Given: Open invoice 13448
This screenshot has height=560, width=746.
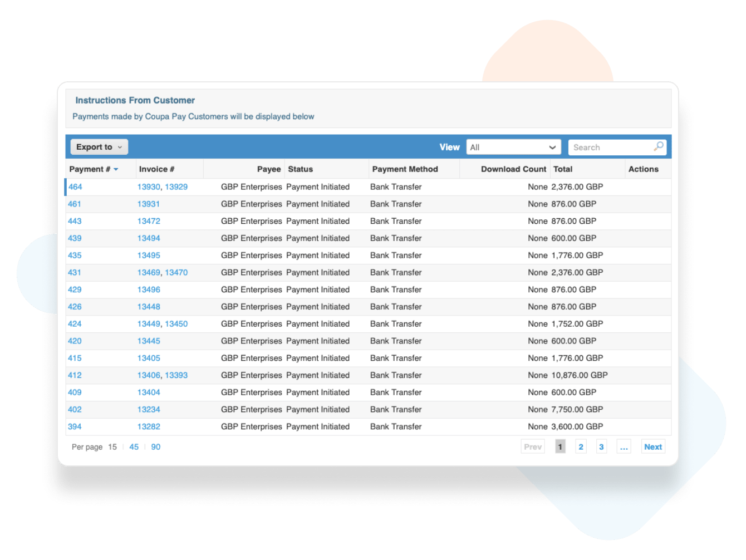Looking at the screenshot, I should [149, 307].
